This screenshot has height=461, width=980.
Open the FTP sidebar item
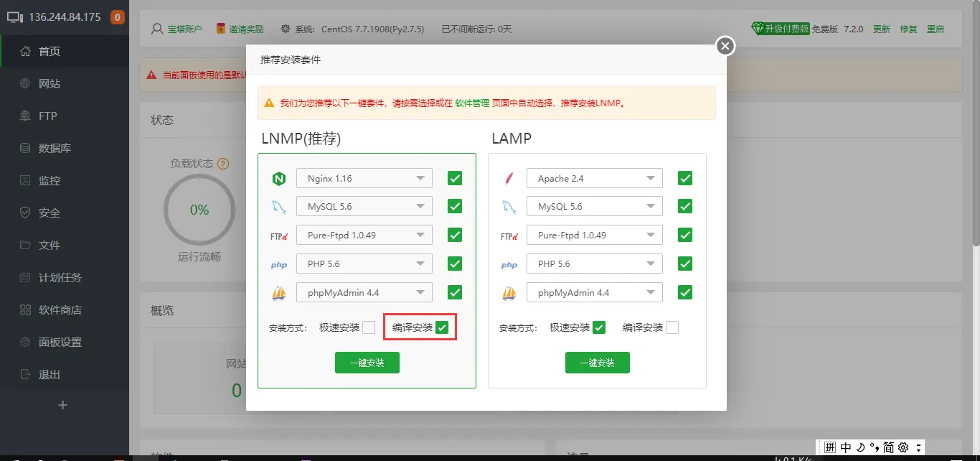point(65,116)
